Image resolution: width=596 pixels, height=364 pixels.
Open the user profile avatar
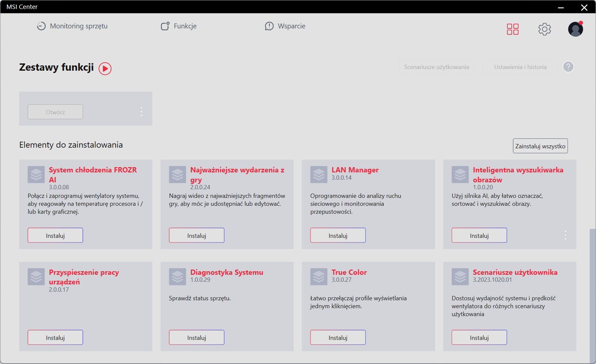pos(575,29)
